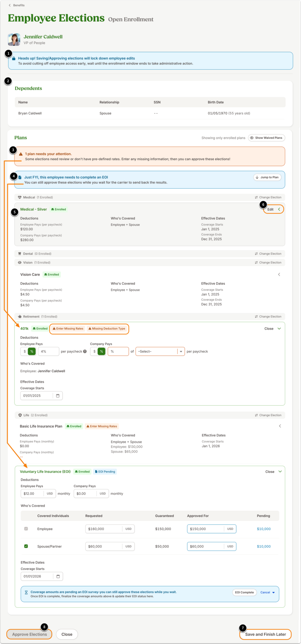Click the info icon next to per paycheck
The image size is (301, 644).
click(85, 351)
